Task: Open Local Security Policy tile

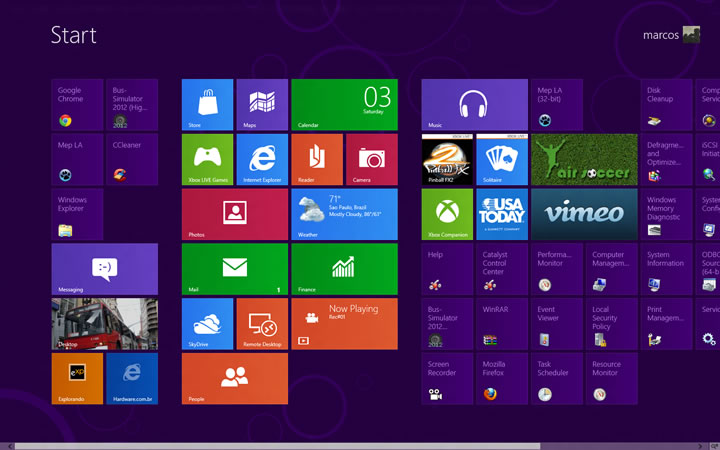Action: coord(612,324)
